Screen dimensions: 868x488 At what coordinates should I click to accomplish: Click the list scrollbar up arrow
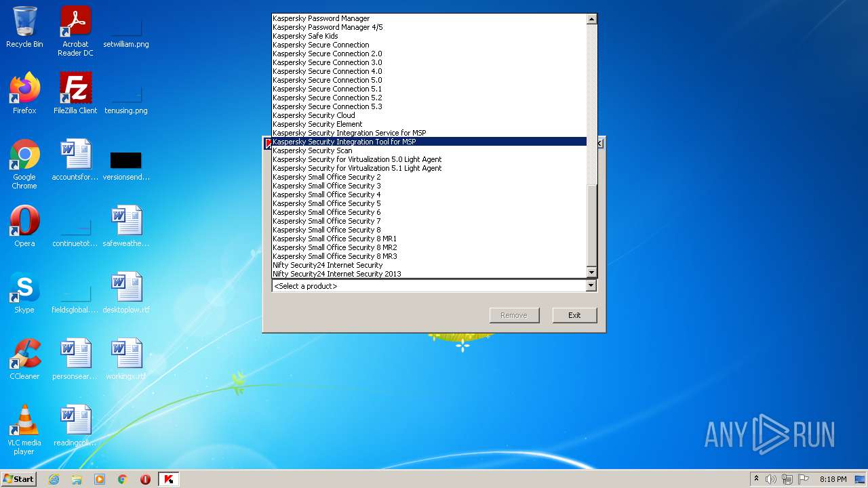pos(591,19)
